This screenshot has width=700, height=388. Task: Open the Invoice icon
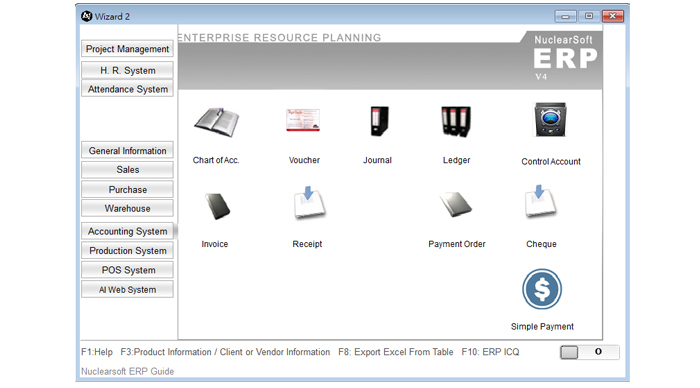pos(217,206)
